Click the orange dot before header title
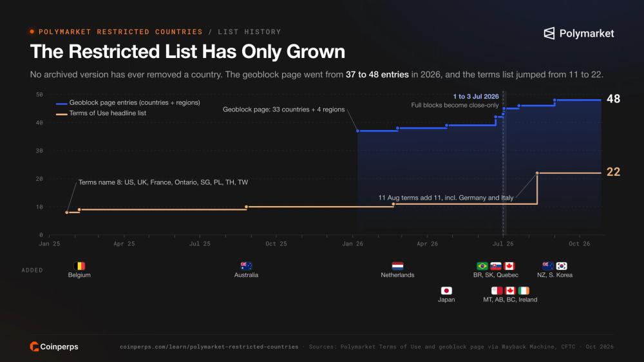The image size is (644, 362). (x=32, y=32)
